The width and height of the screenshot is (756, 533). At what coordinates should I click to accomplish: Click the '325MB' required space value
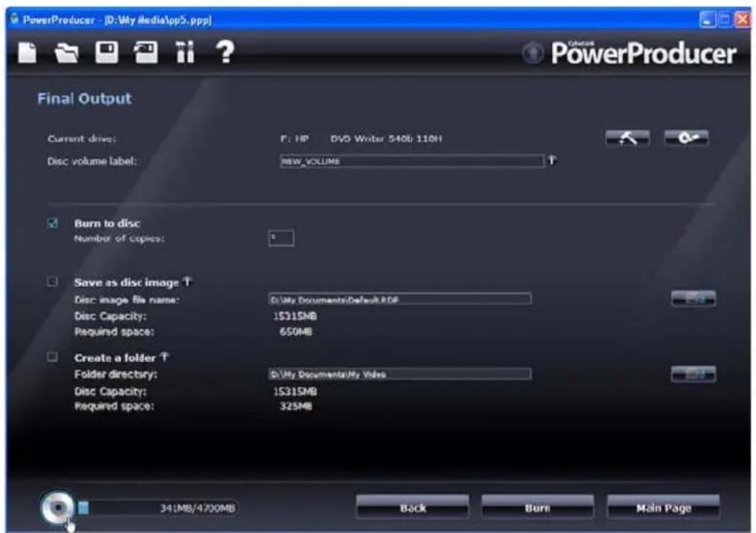[x=295, y=406]
